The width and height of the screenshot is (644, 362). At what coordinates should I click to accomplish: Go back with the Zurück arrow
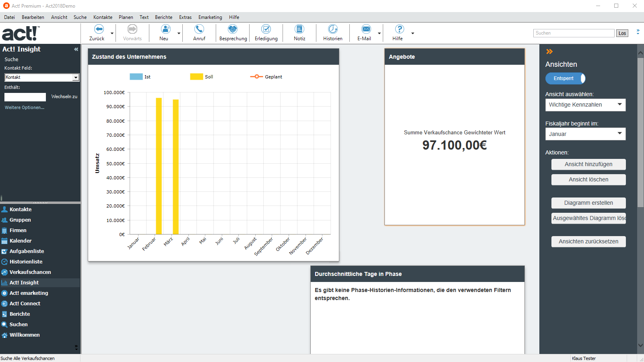pos(99,29)
